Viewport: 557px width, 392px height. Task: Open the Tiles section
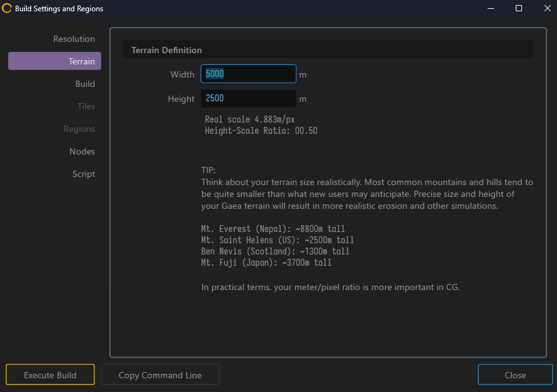click(x=86, y=106)
